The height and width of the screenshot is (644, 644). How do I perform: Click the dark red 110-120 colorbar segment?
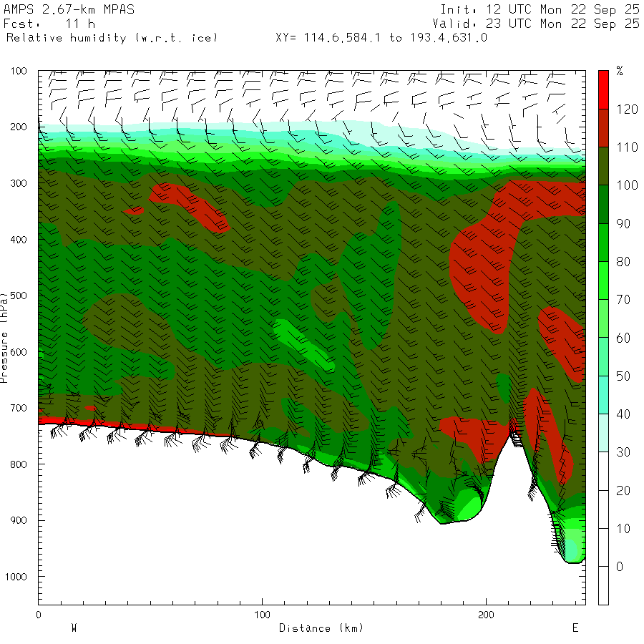tap(603, 128)
